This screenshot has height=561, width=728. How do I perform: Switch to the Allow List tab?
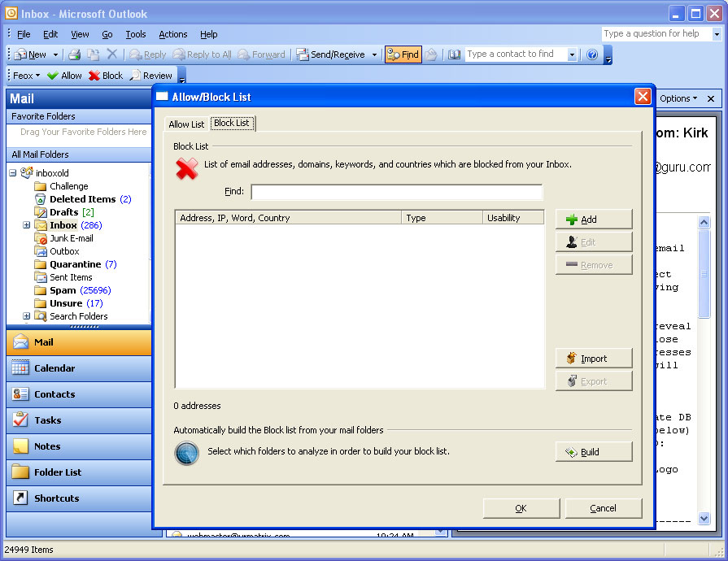point(186,124)
